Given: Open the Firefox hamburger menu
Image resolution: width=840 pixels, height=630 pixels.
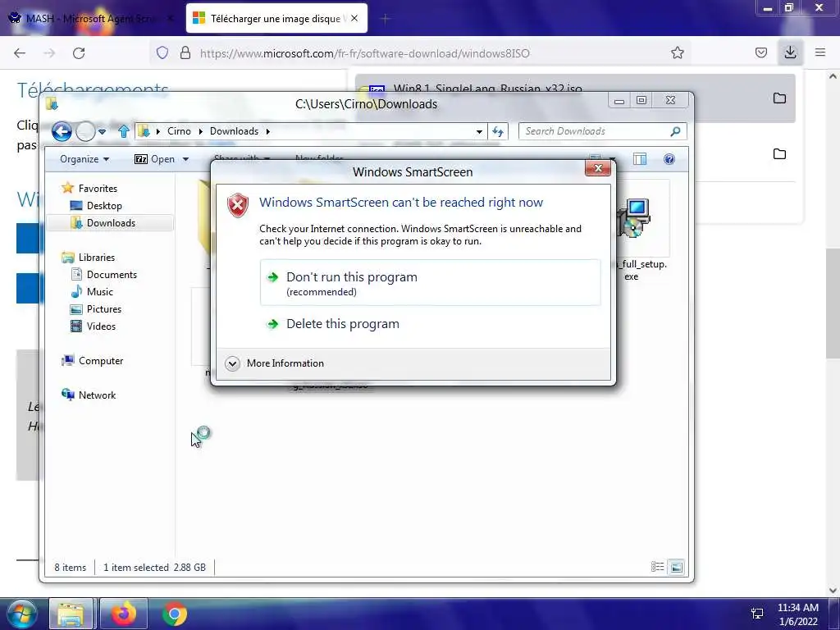Looking at the screenshot, I should tap(820, 52).
